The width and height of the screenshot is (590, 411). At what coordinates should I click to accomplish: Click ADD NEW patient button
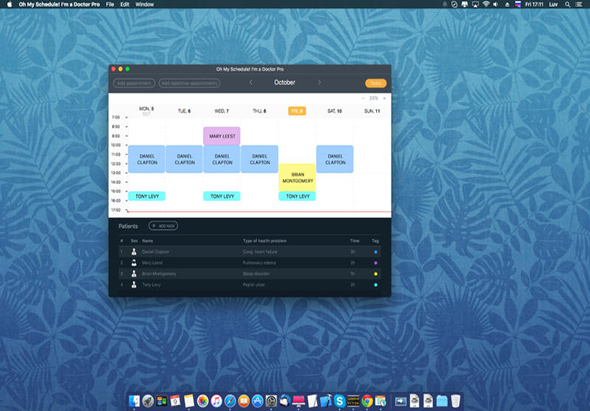coord(163,226)
